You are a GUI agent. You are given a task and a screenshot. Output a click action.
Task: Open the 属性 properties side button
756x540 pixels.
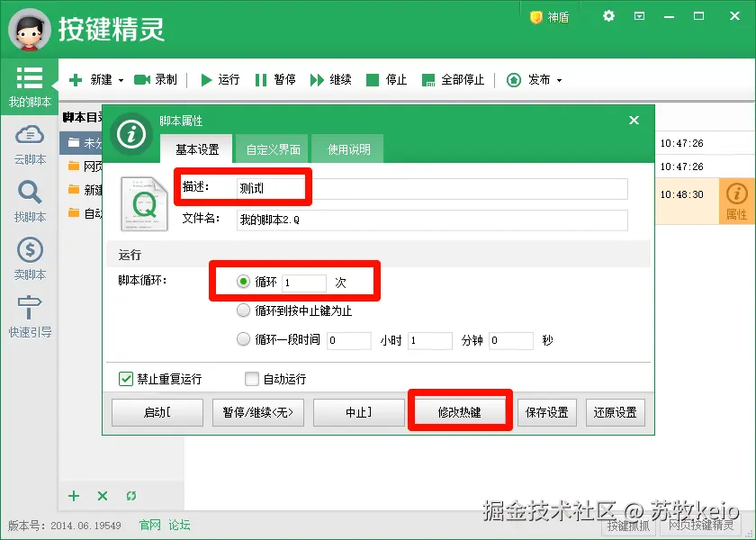pyautogui.click(x=737, y=202)
